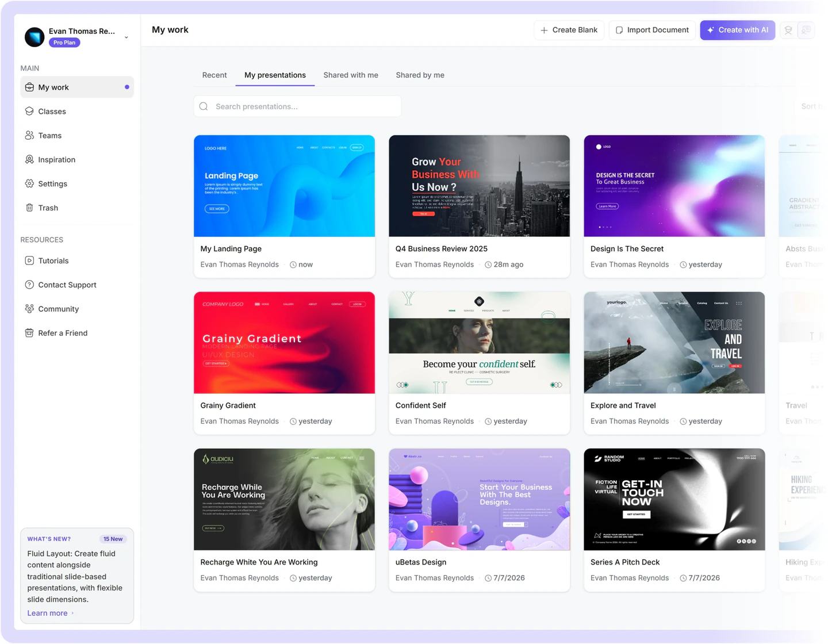Click the uBetas Design title
828x644 pixels.
point(421,562)
